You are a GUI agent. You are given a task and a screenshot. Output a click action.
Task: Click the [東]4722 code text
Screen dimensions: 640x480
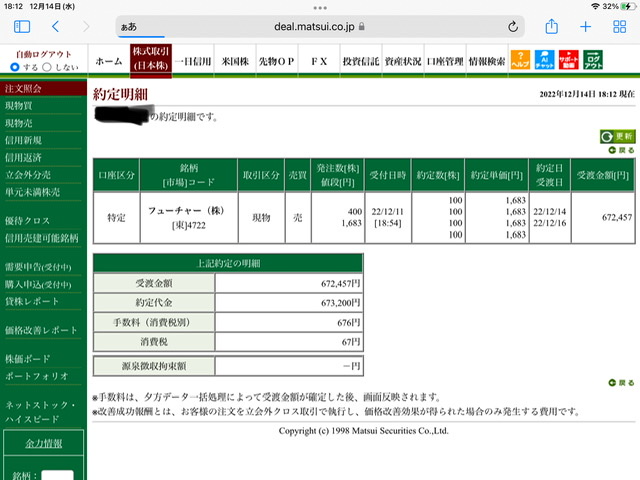coord(189,225)
